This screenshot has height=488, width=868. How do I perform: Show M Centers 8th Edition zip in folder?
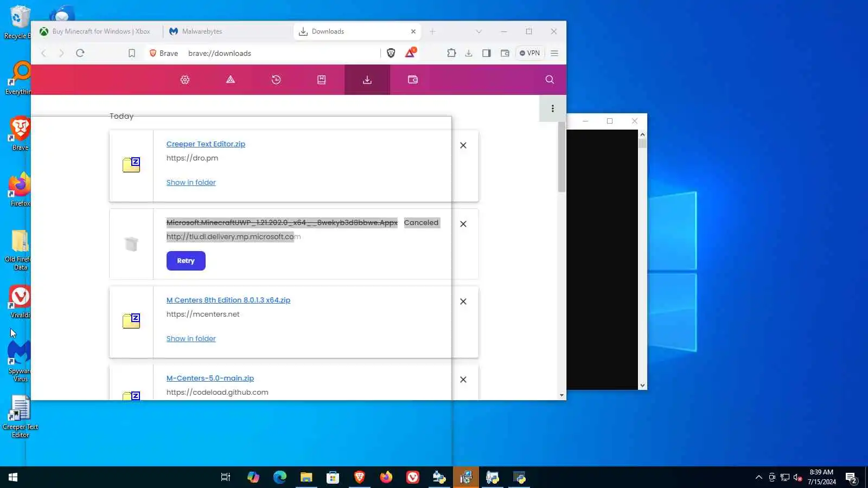coord(191,339)
